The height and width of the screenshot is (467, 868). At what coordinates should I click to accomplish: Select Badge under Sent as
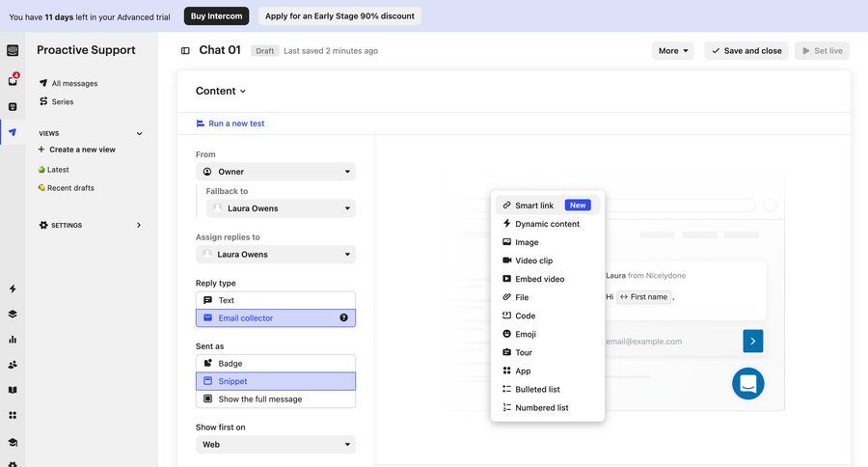pos(276,364)
